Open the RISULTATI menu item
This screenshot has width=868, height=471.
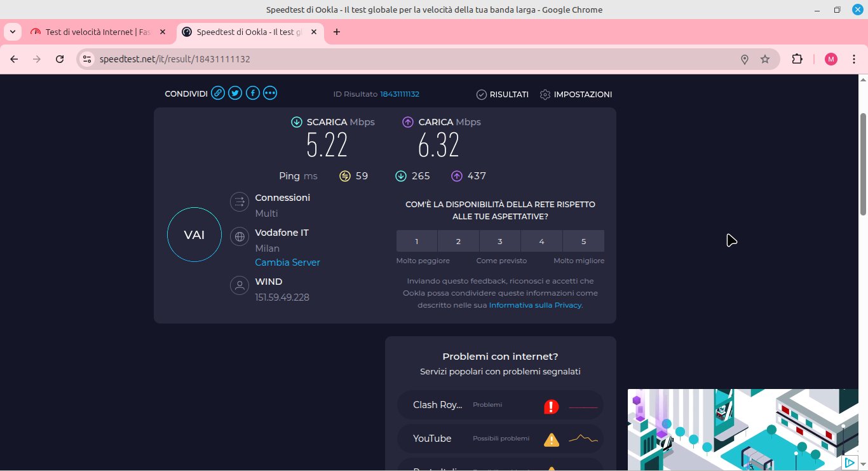pos(503,94)
